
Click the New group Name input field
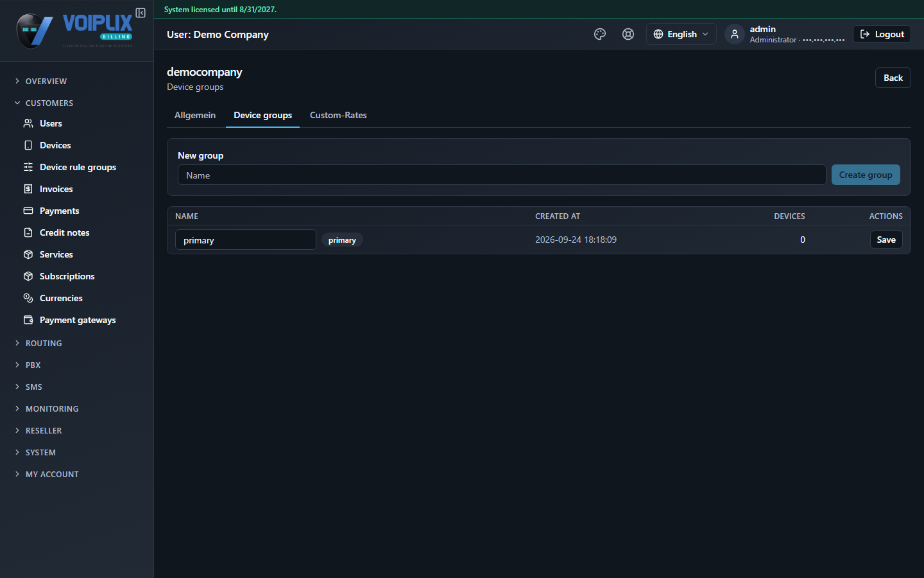[x=502, y=175]
